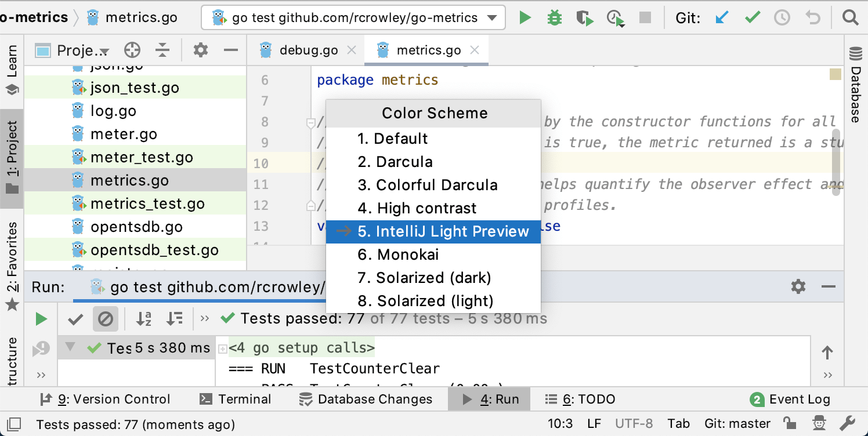The height and width of the screenshot is (436, 868).
Task: Toggle show ignored tests button
Action: pos(105,318)
